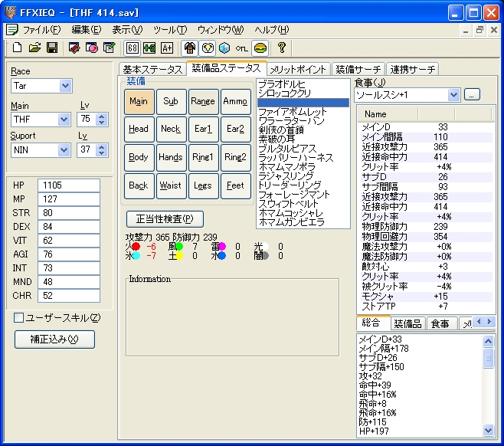Enable the ユーザースキル(Z) checkbox
Image resolution: width=504 pixels, height=446 pixels.
[x=18, y=318]
